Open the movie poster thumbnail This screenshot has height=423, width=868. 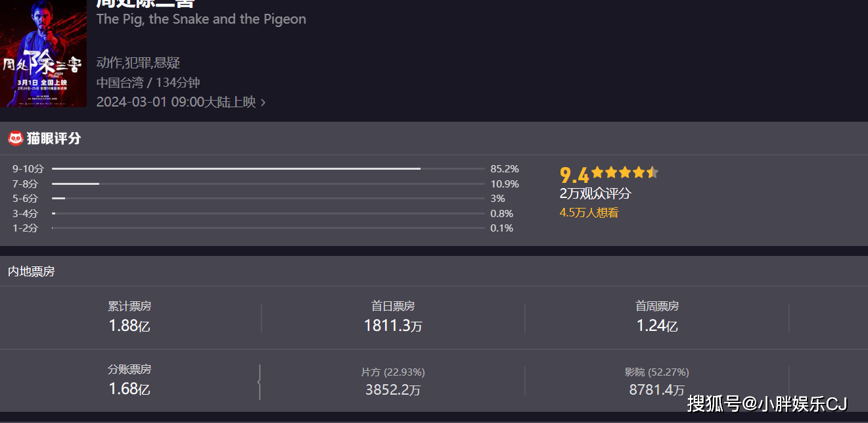click(43, 54)
